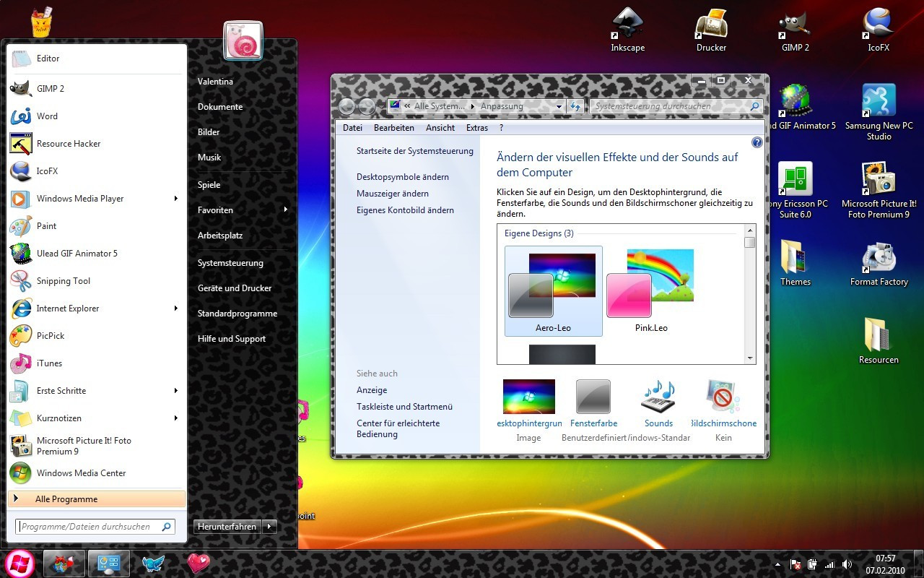Expand Alle Programme list
This screenshot has width=924, height=578.
coord(96,499)
